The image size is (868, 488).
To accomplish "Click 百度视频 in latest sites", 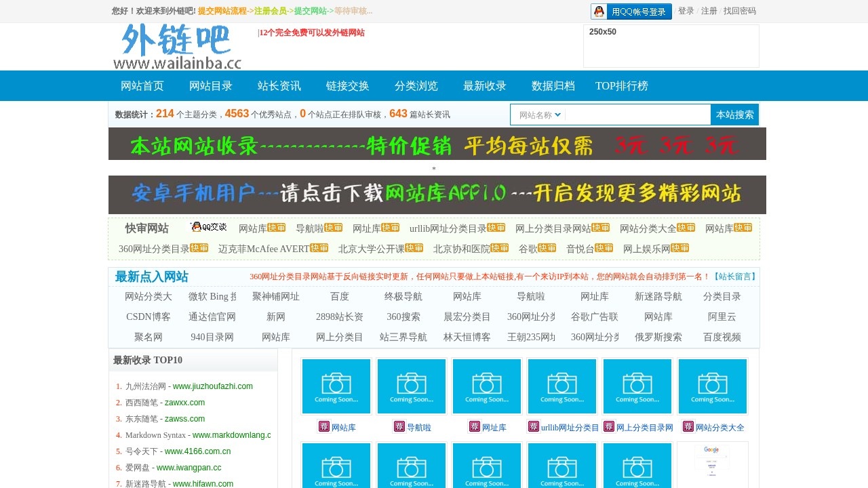I will click(x=722, y=337).
